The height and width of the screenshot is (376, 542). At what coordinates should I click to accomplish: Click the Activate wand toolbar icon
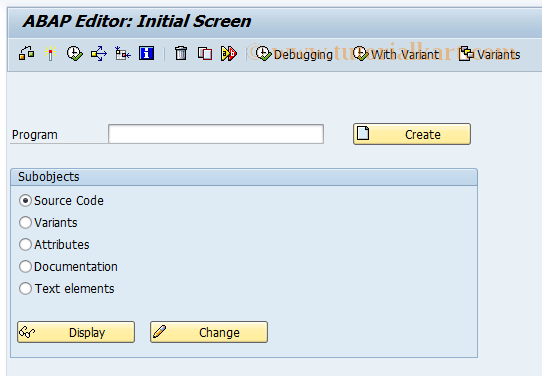pos(50,54)
